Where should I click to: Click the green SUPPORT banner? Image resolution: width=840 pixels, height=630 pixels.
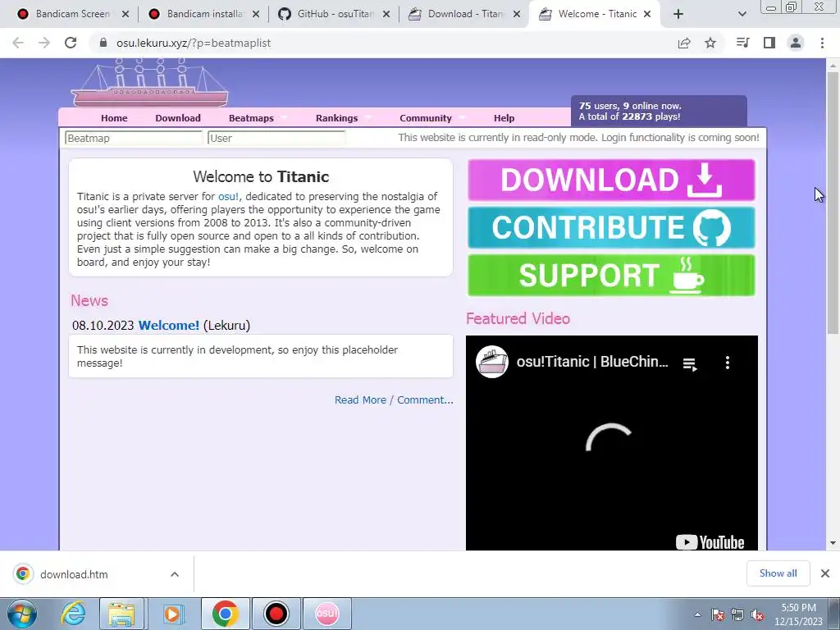tap(611, 275)
